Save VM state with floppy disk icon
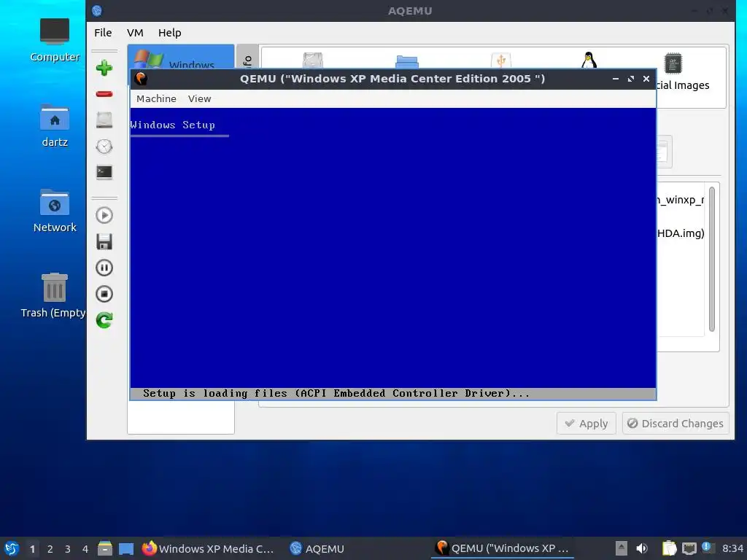 click(104, 241)
